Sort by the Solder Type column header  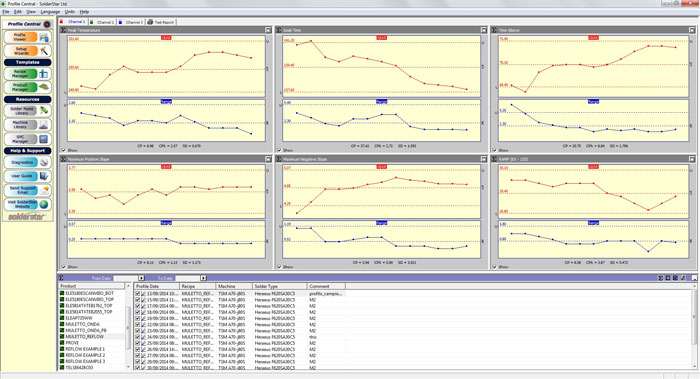(x=279, y=286)
